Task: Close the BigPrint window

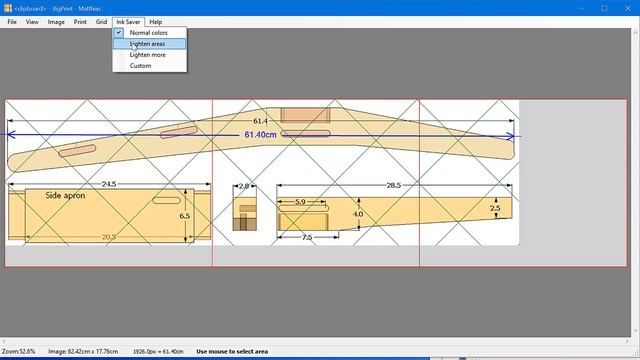Action: tap(628, 8)
